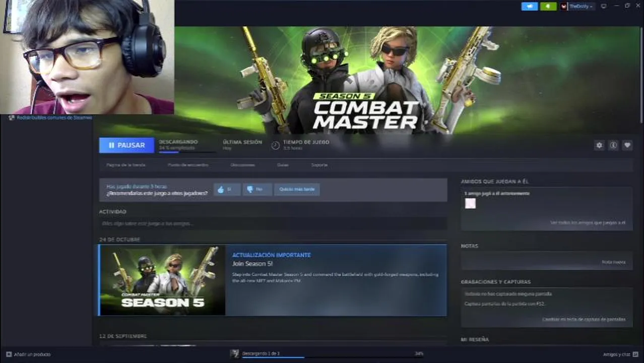This screenshot has width=644, height=363.
Task: Click the downloading game icon in the bottom bar
Action: tap(234, 354)
